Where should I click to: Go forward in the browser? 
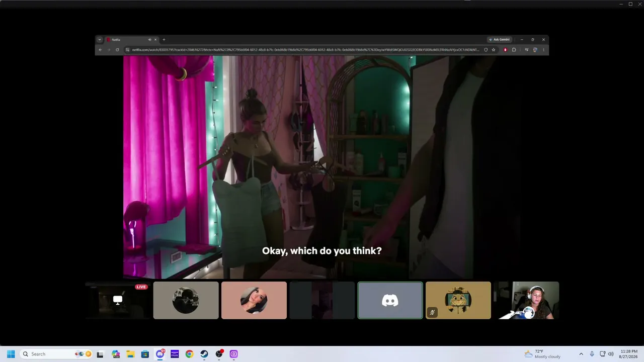tap(109, 50)
